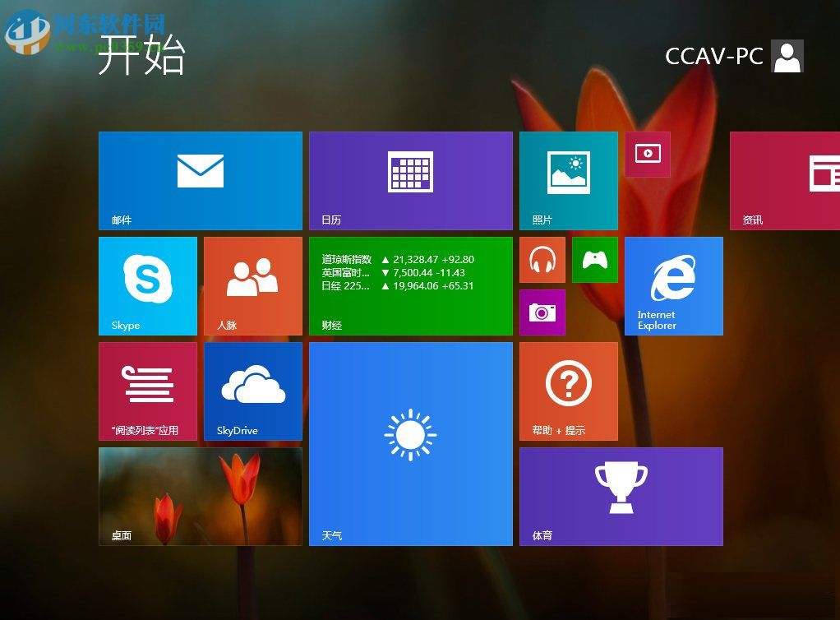Switch to Desktop using the tulip tile
Screen dimensions: 840x620
200,496
